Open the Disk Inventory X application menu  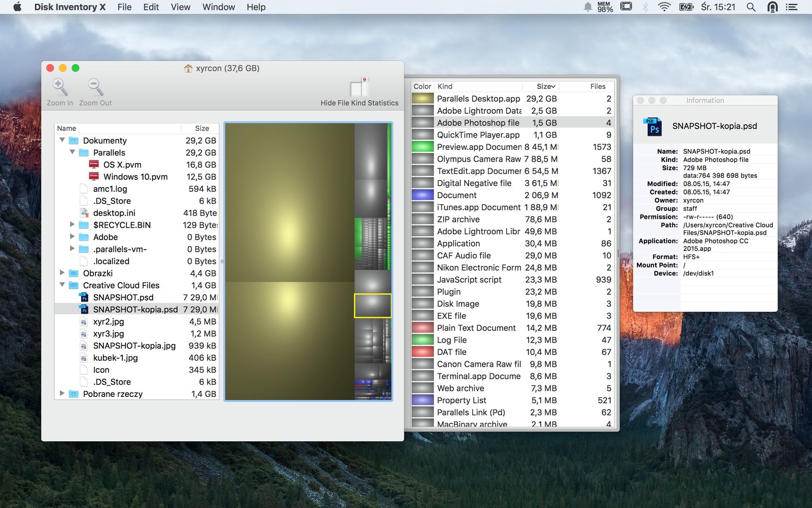click(70, 7)
